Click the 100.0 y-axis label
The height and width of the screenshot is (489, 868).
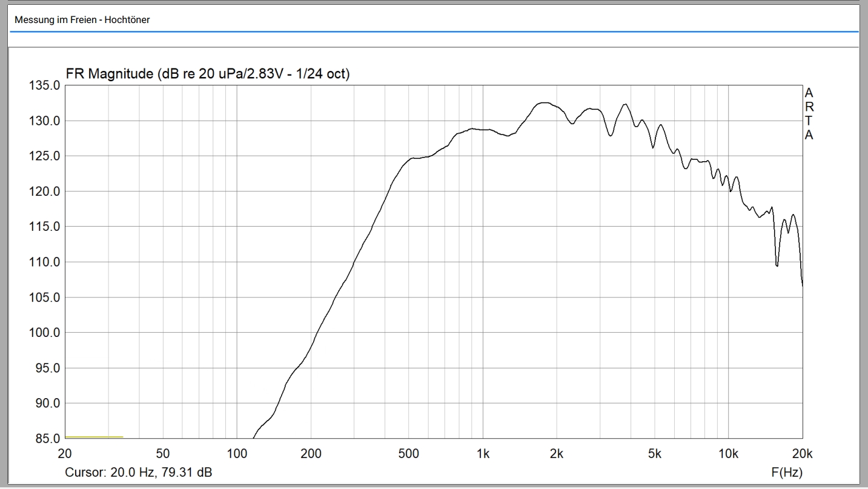45,333
